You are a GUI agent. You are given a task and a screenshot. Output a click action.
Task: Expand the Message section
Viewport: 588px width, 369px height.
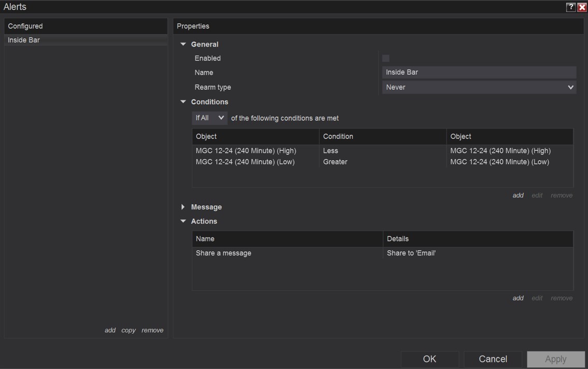[x=183, y=207]
